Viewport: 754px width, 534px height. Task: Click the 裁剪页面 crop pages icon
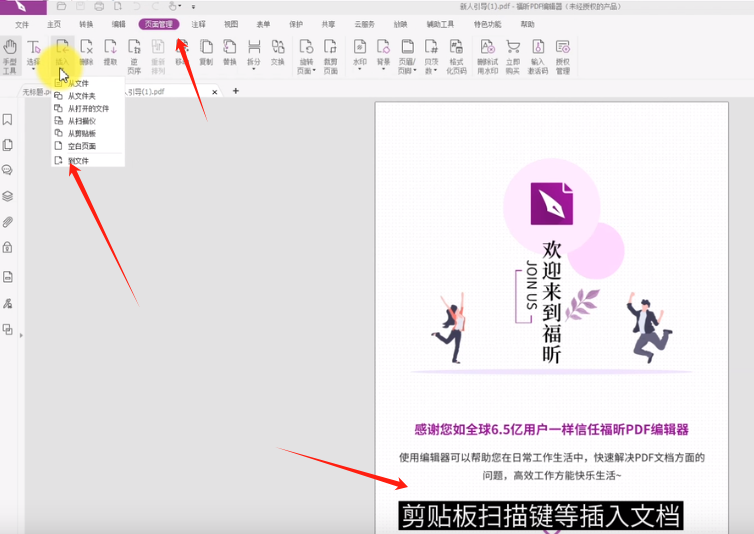330,56
